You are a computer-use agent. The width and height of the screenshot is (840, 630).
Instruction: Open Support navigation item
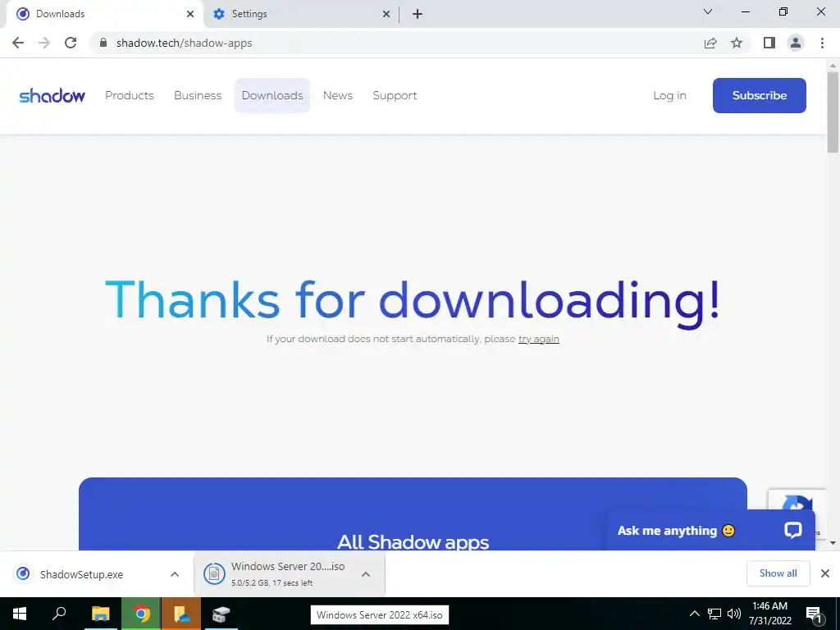point(395,95)
